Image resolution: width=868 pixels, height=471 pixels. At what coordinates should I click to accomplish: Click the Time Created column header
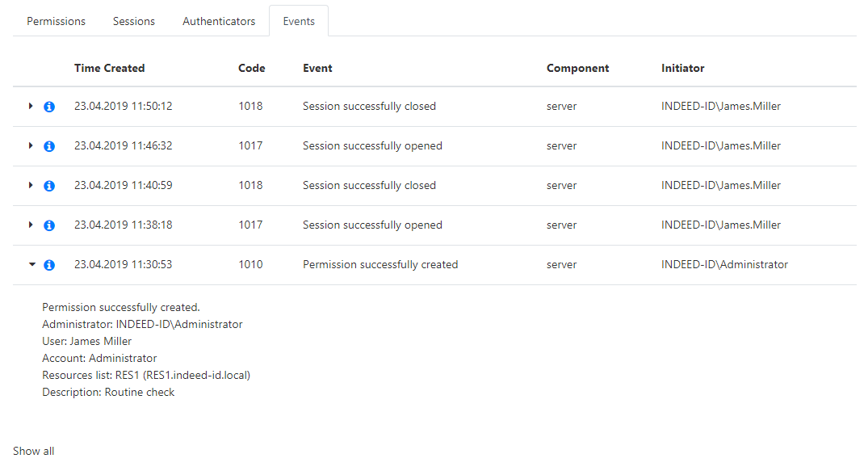[x=110, y=68]
